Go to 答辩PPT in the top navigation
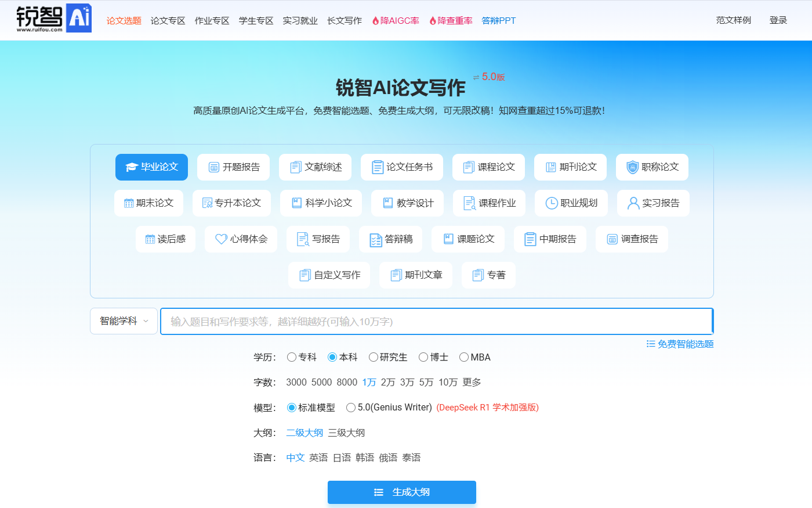This screenshot has width=812, height=508. (498, 21)
